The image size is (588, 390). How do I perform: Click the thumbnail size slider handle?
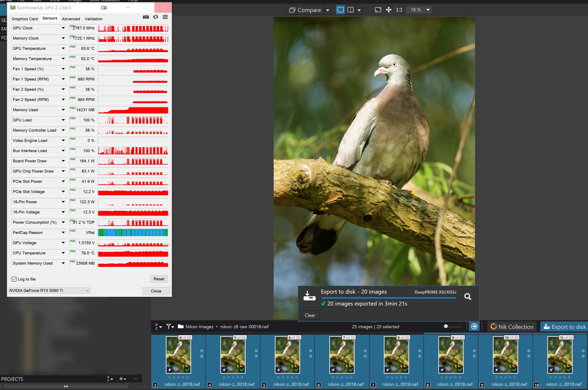coord(446,326)
